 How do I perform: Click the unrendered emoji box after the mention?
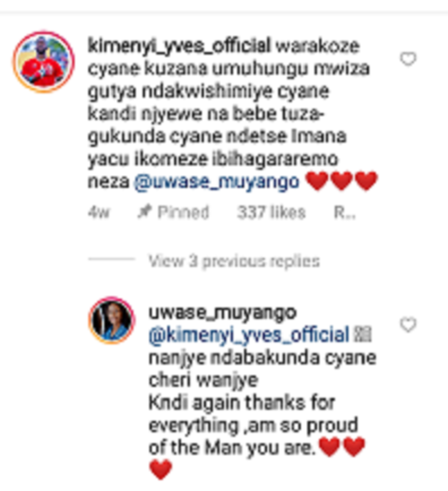pos(362,335)
